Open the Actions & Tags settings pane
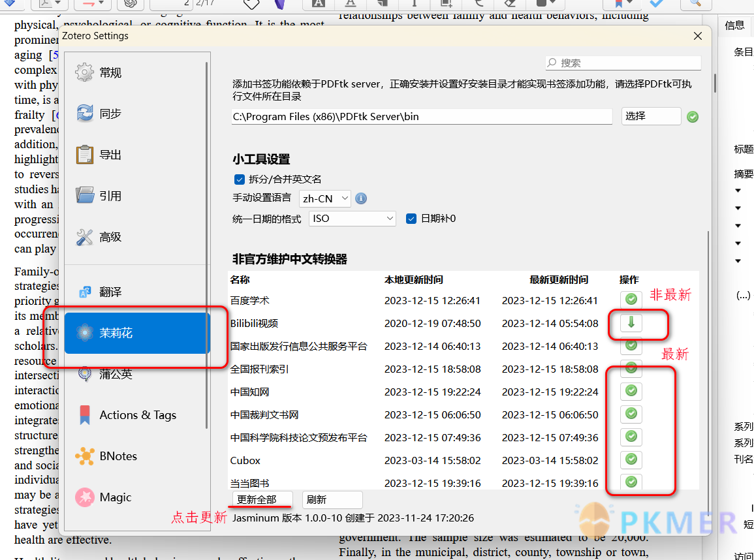The width and height of the screenshot is (754, 560). pos(137,415)
